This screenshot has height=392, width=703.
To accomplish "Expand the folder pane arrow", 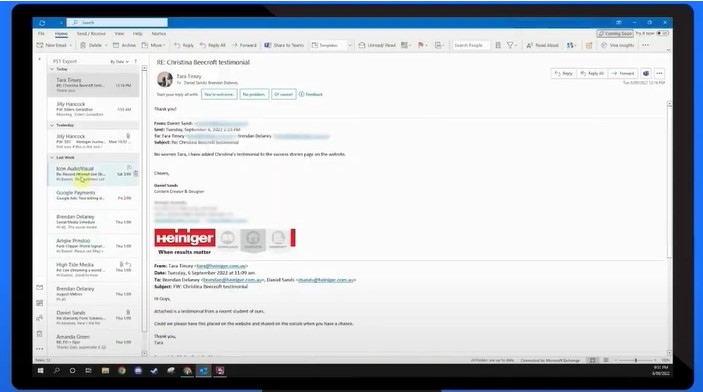I will pyautogui.click(x=39, y=59).
